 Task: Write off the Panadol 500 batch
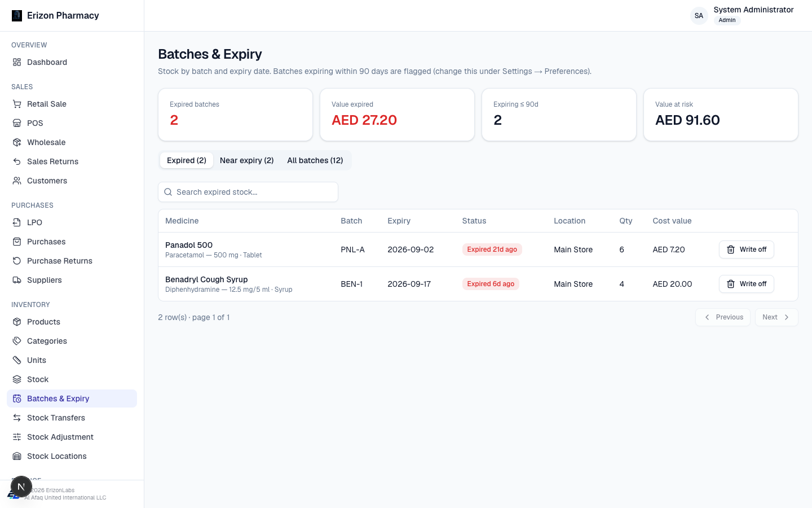coord(747,249)
